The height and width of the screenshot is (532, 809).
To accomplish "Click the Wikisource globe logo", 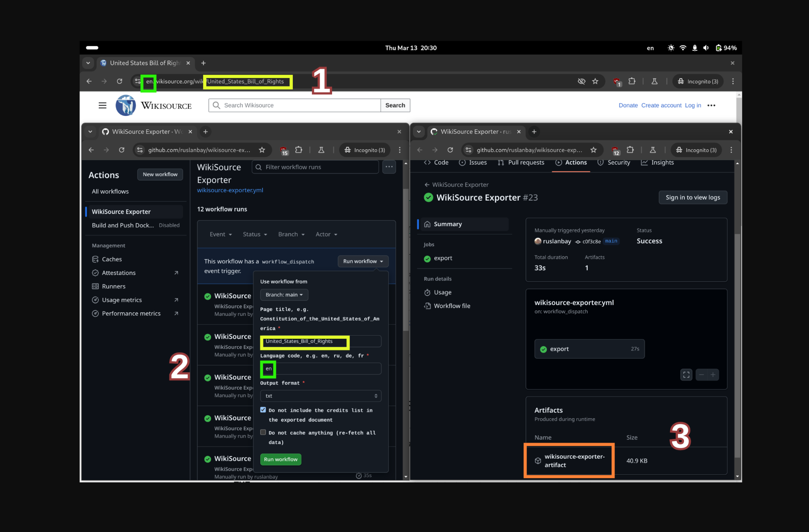I will click(x=126, y=105).
